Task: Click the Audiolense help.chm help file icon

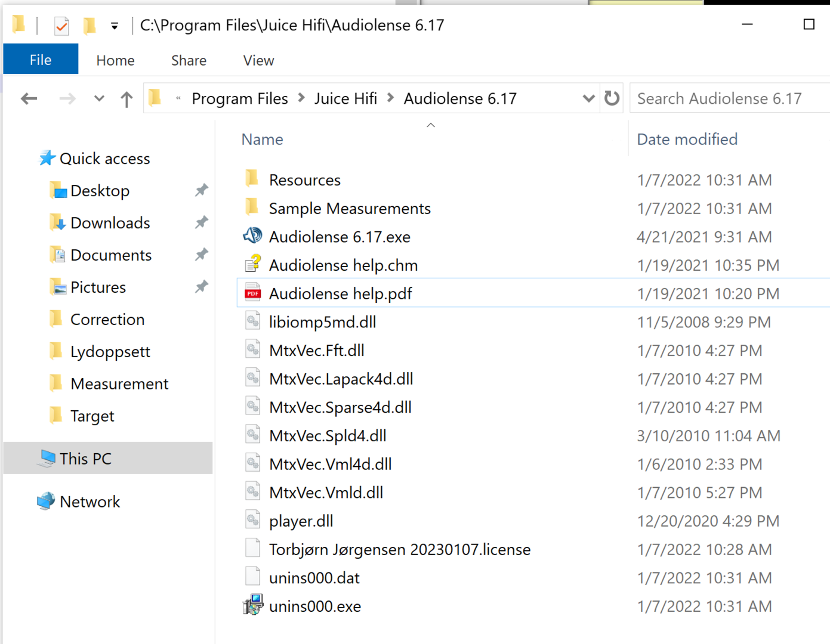Action: coord(252,265)
